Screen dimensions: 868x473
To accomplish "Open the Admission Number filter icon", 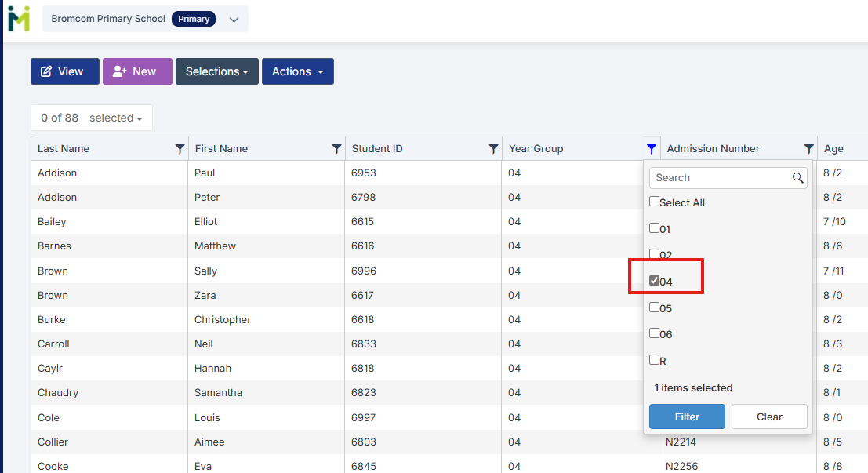I will [808, 149].
